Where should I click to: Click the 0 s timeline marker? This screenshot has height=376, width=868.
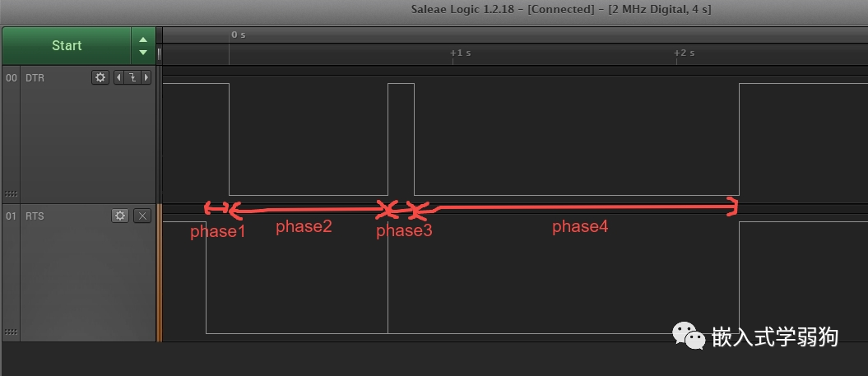[x=239, y=35]
